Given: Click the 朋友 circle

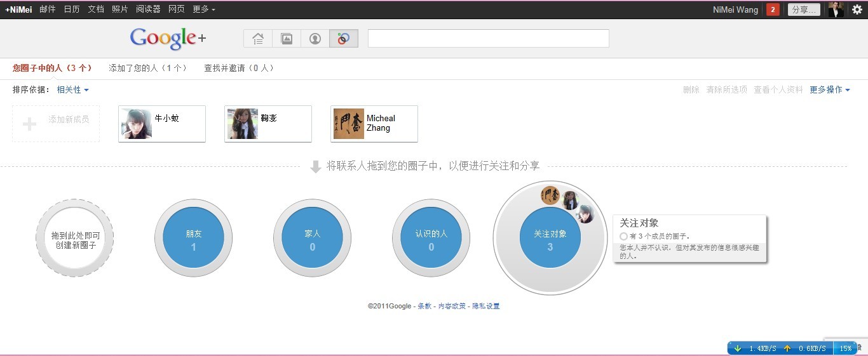Looking at the screenshot, I should [194, 238].
